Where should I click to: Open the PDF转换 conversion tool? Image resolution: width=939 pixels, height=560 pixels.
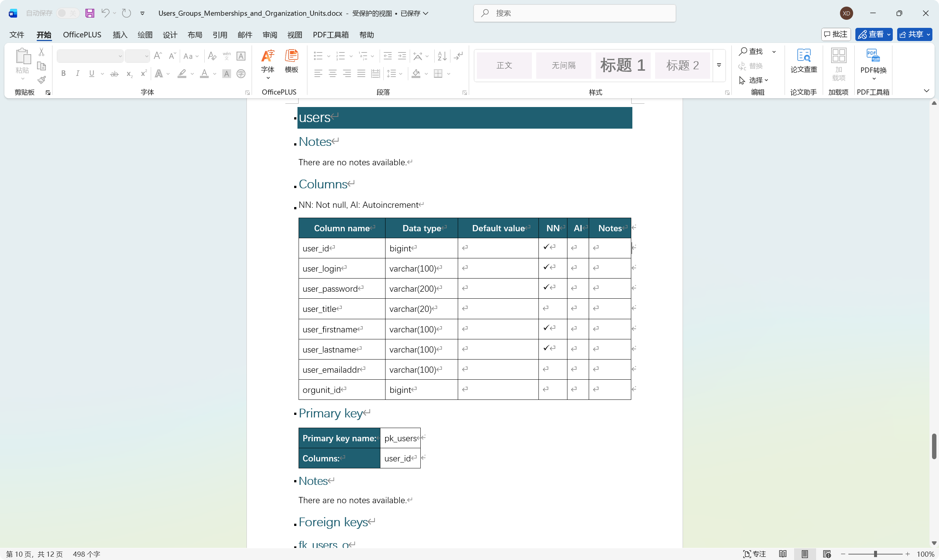[873, 62]
